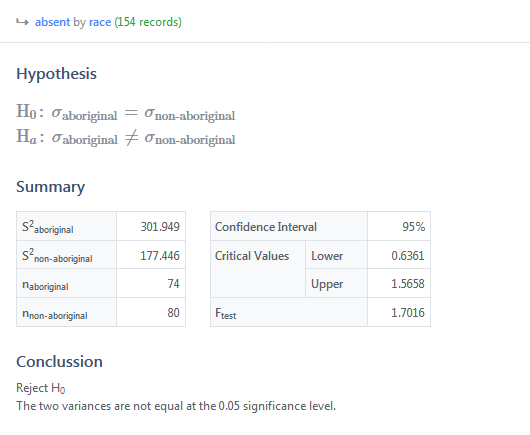The width and height of the screenshot is (530, 435).
Task: Click the Confidence Interval label cell
Action: pyautogui.click(x=289, y=226)
